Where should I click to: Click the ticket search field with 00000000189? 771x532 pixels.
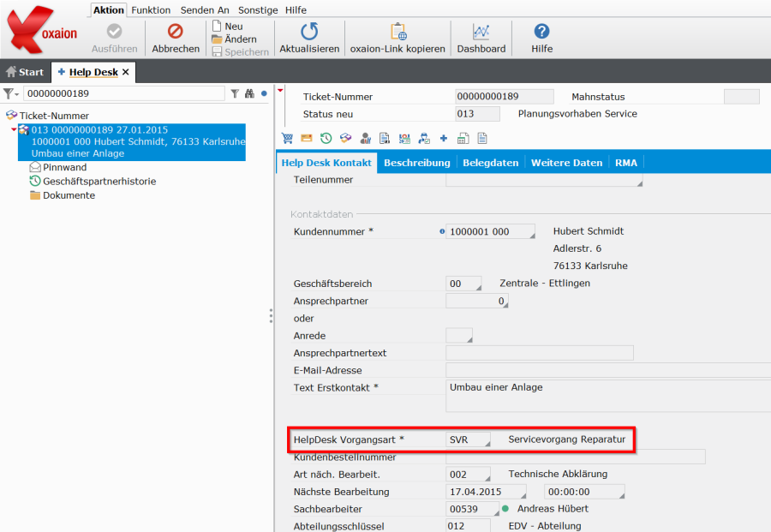(x=124, y=93)
